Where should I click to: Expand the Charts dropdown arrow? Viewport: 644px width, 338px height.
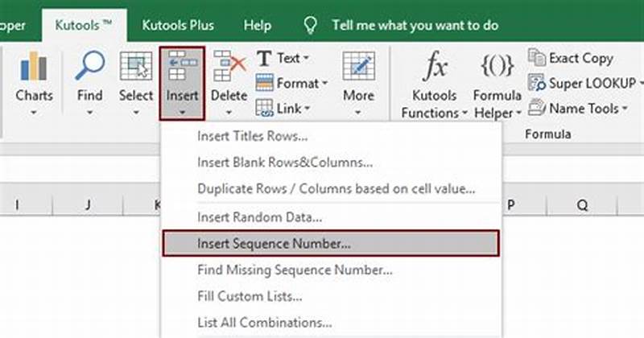[34, 112]
